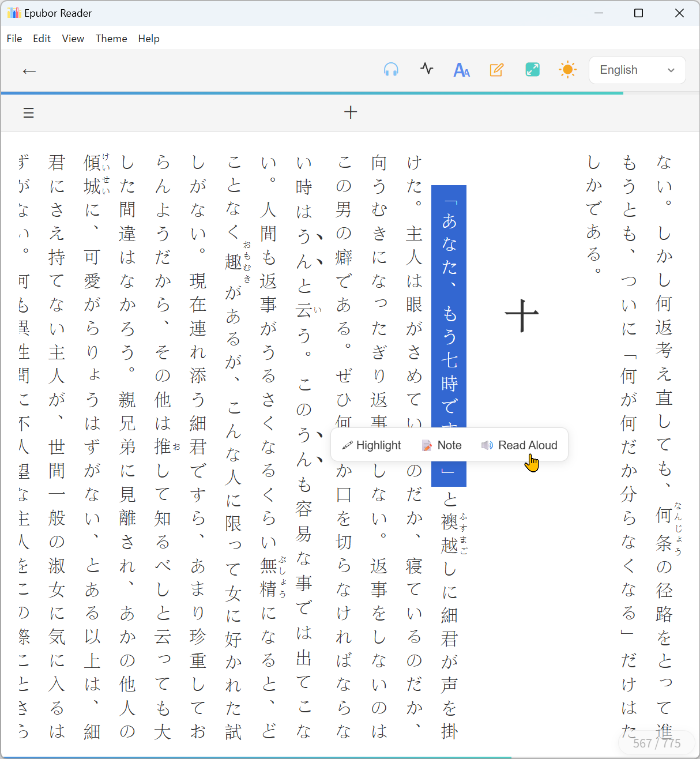Screen dimensions: 700x759
Task: Click the page counter 567 / 775
Action: pos(657,743)
